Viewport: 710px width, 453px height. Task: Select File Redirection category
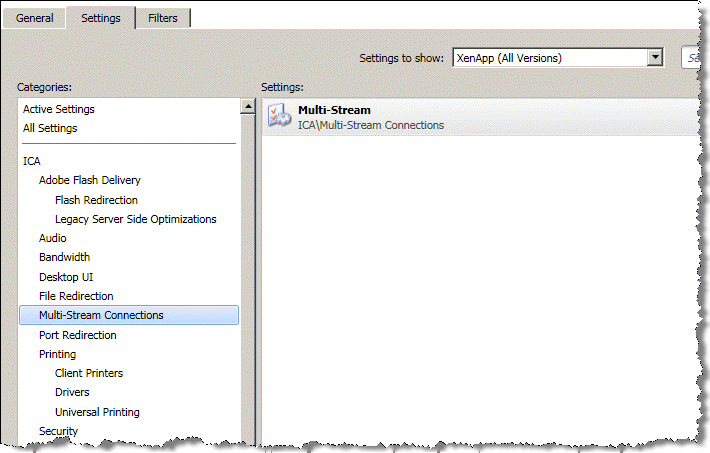(x=76, y=296)
